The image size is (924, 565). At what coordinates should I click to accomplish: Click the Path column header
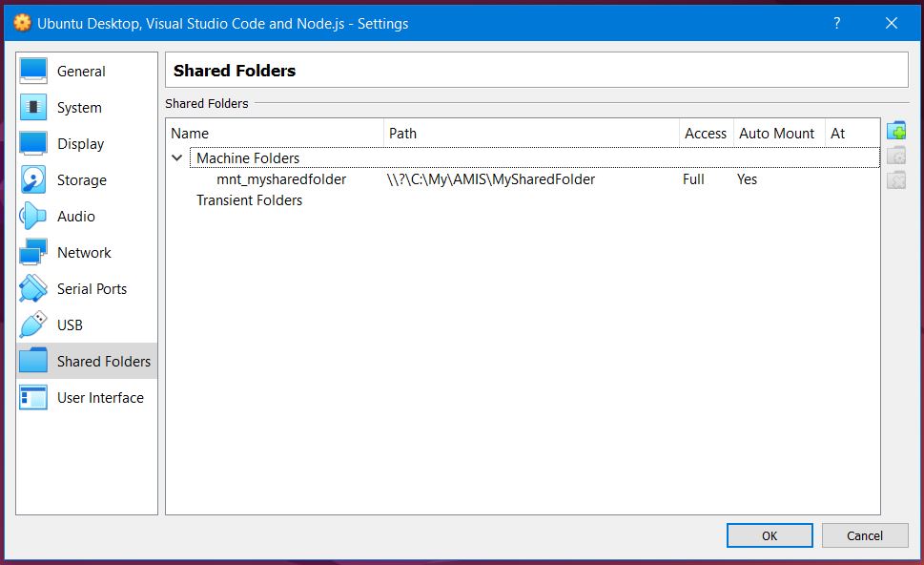(x=531, y=134)
